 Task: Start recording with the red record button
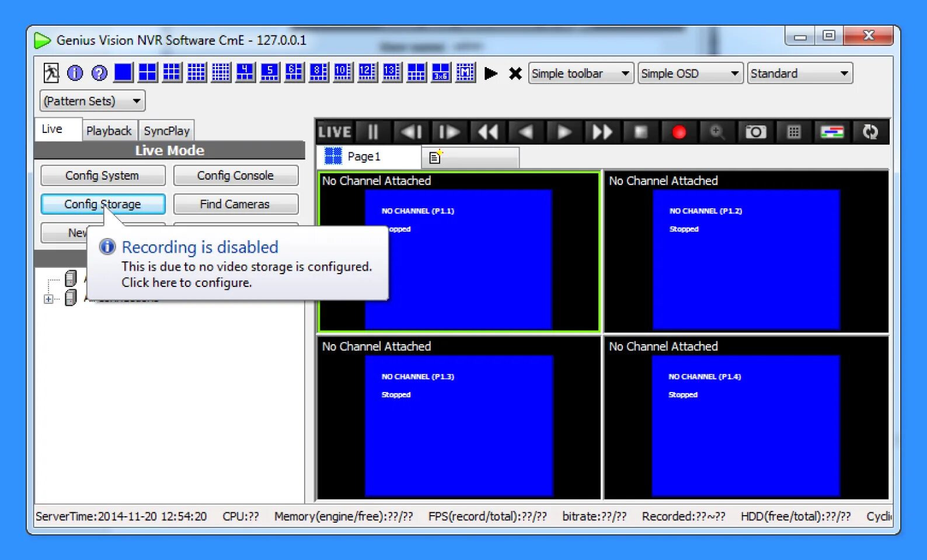pos(679,132)
